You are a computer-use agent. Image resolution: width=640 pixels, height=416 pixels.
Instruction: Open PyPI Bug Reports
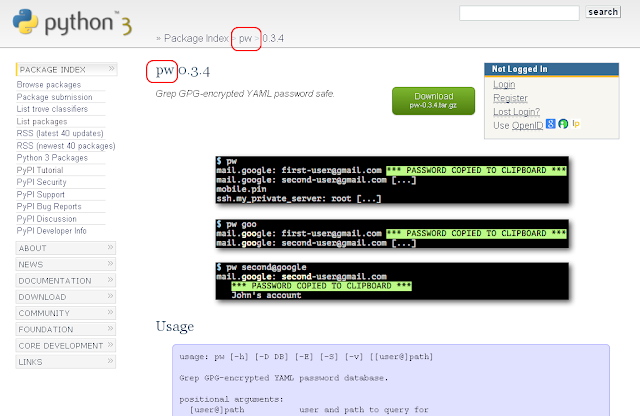tap(49, 207)
